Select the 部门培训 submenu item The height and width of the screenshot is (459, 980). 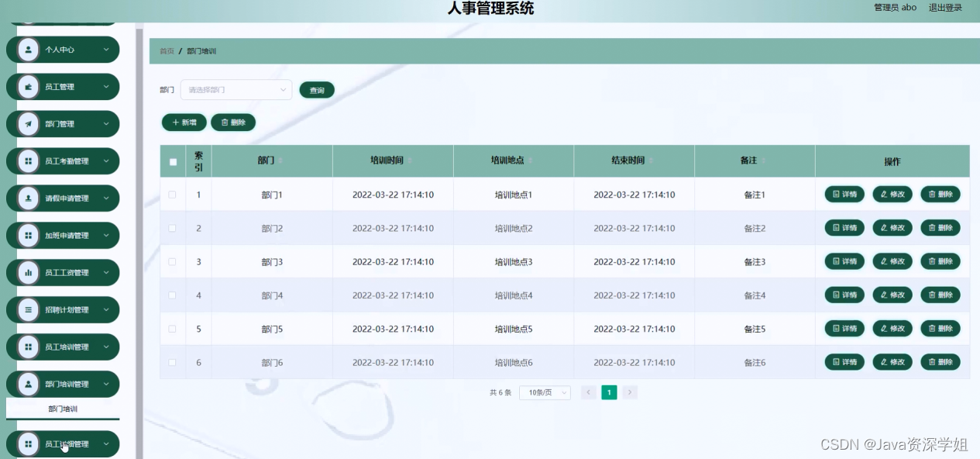click(63, 409)
